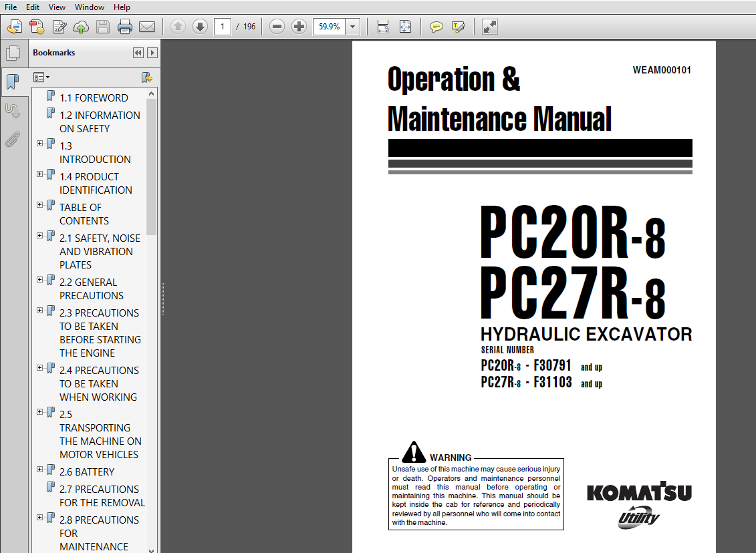Print the document with printer icon
This screenshot has width=756, height=553.
point(125,27)
